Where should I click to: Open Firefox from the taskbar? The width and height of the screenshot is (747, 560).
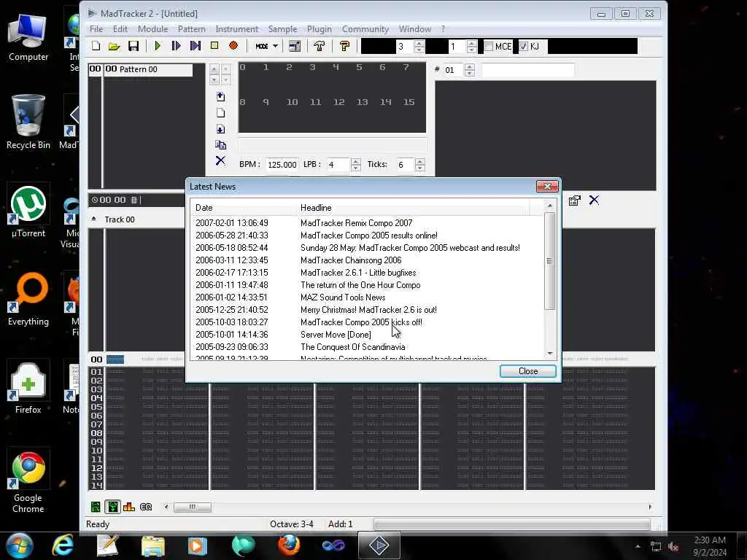(289, 545)
